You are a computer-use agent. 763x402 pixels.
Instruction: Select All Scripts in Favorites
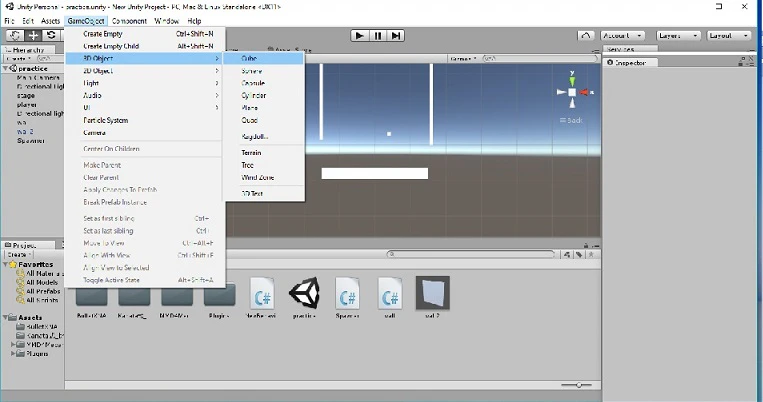[x=37, y=300]
